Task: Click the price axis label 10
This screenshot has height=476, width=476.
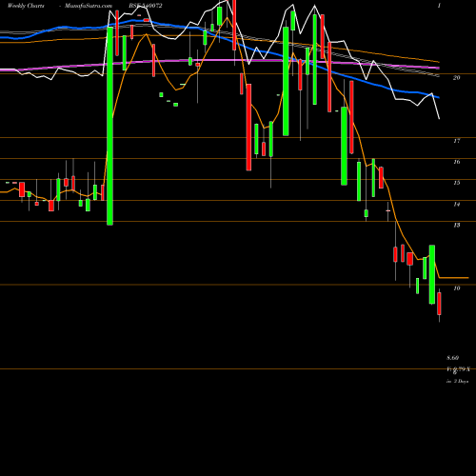Action: pos(456,288)
